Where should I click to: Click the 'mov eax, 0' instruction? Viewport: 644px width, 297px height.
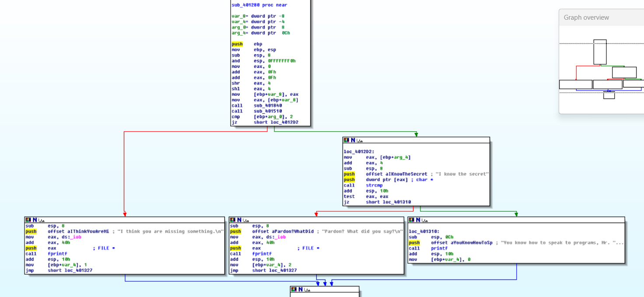(x=251, y=66)
